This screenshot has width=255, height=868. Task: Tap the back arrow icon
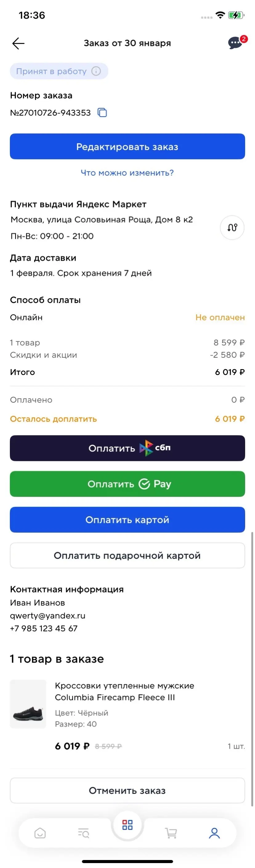(x=18, y=43)
